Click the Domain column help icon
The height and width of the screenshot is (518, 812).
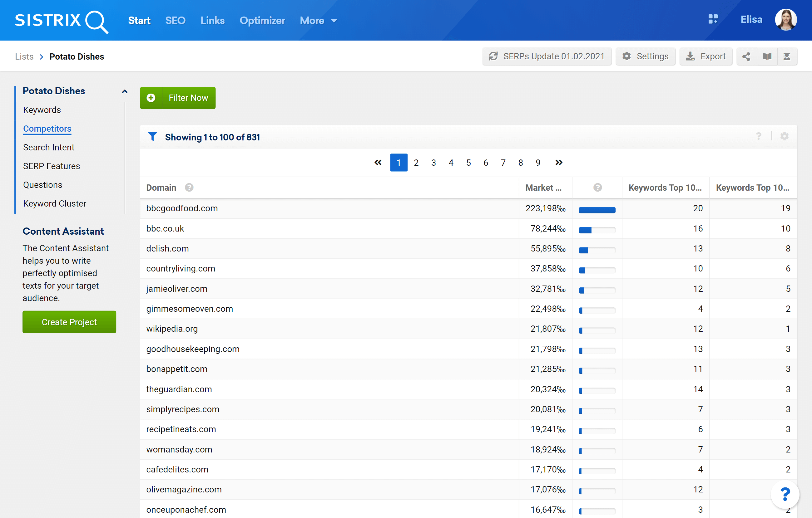point(189,187)
